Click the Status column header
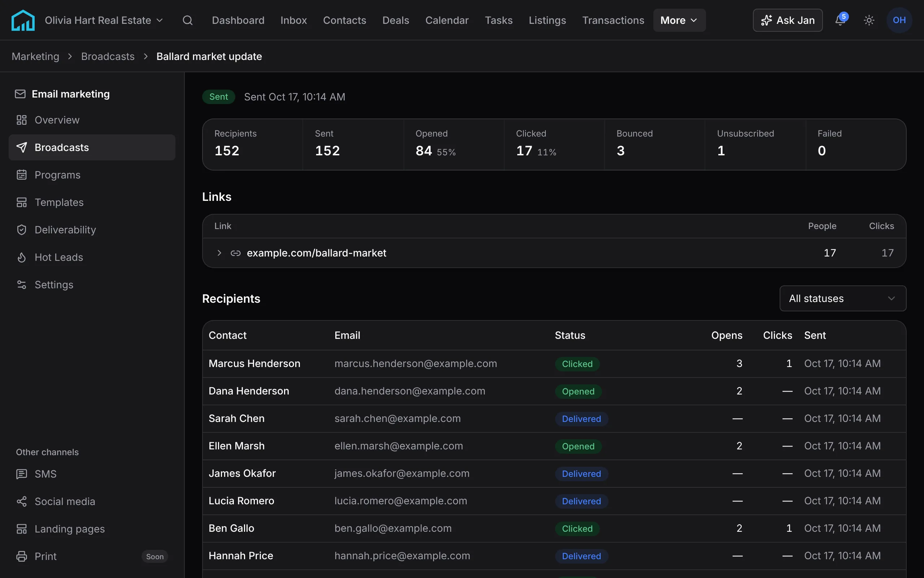Viewport: 924px width, 578px height. pyautogui.click(x=570, y=335)
